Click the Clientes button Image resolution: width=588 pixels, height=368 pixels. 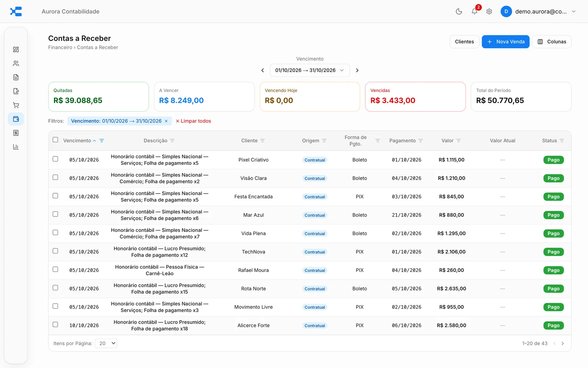coord(465,42)
